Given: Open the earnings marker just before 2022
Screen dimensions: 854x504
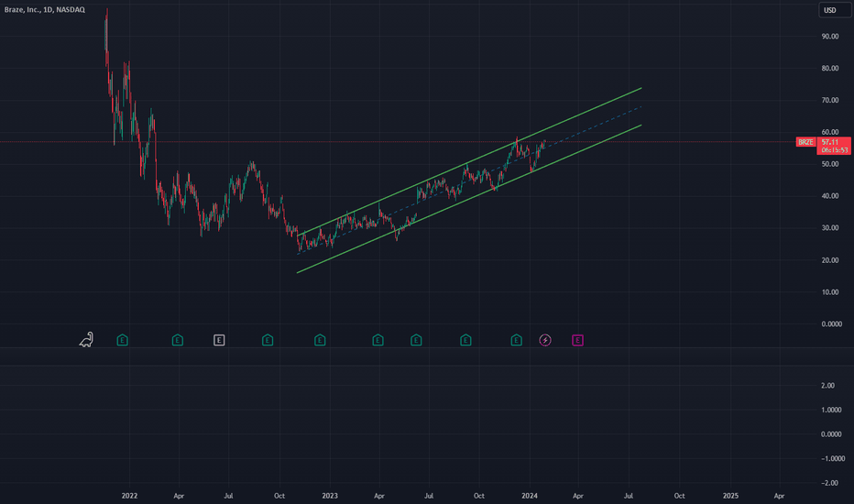Looking at the screenshot, I should [123, 340].
